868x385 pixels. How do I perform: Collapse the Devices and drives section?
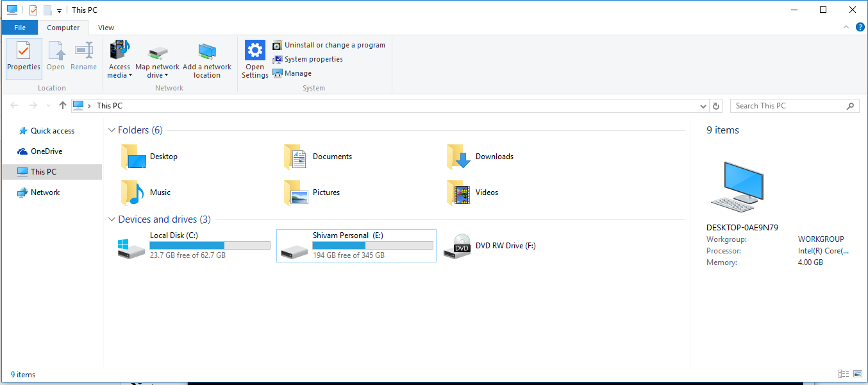click(112, 219)
